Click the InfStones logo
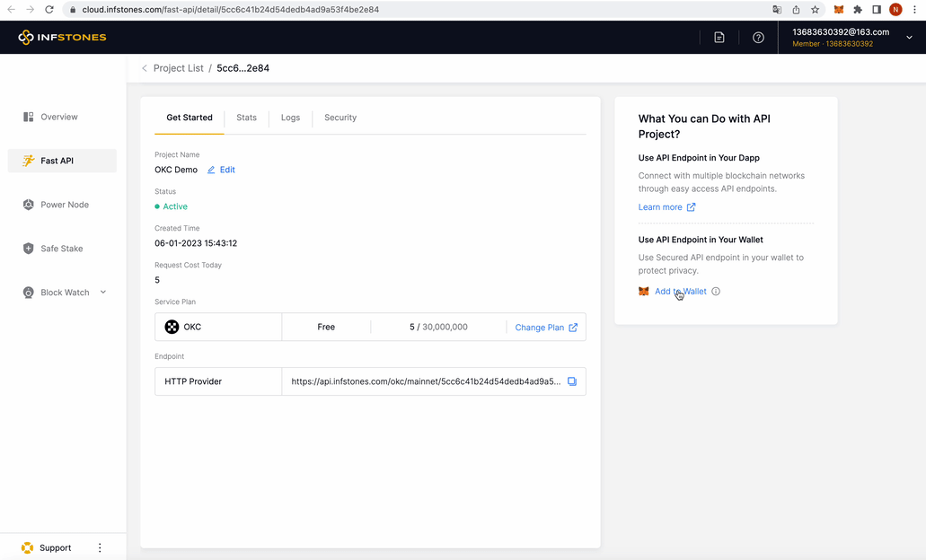926x560 pixels. tap(62, 37)
